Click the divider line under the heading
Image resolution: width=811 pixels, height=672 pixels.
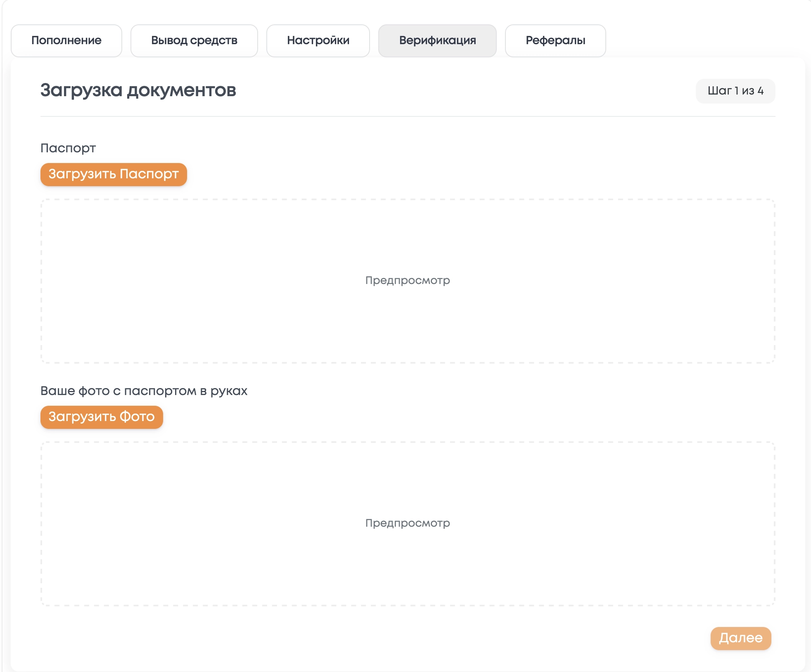[x=408, y=116]
